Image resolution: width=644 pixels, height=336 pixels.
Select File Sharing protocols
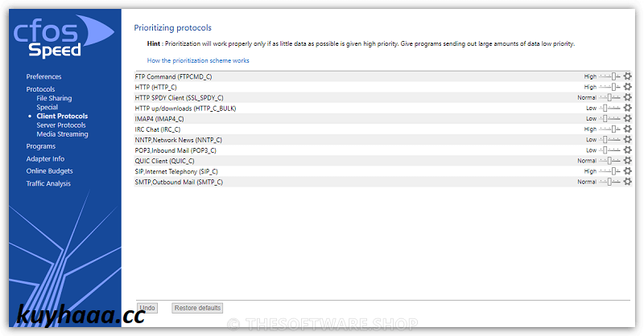coord(54,98)
